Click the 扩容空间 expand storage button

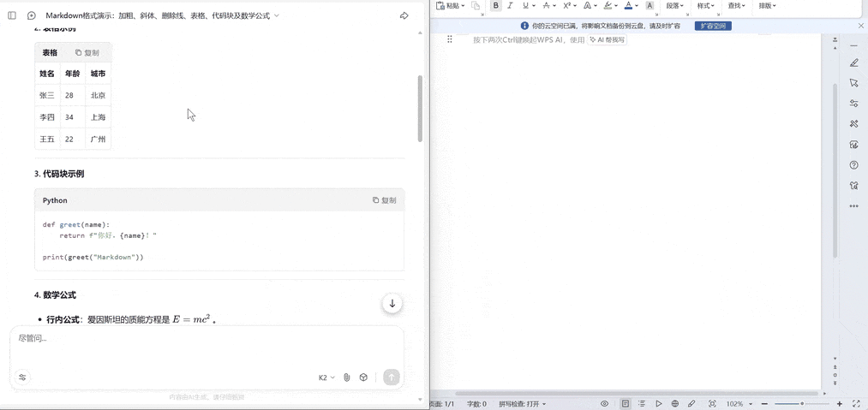713,26
